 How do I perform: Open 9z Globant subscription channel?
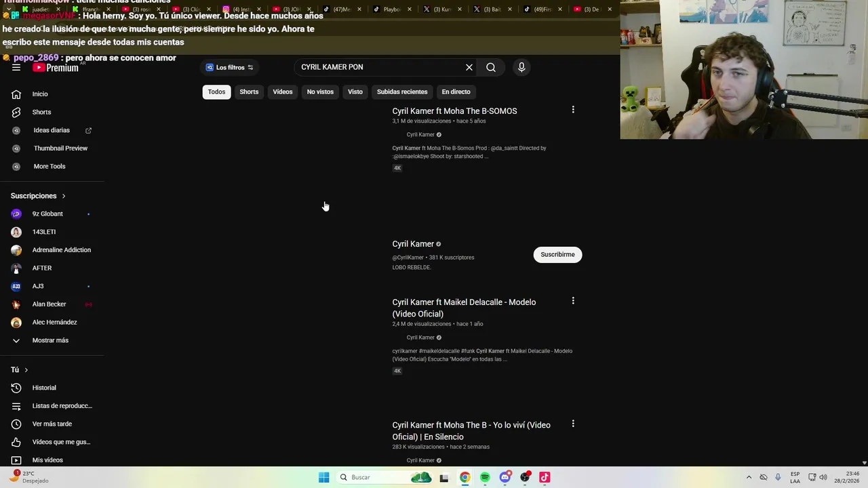[x=47, y=213]
